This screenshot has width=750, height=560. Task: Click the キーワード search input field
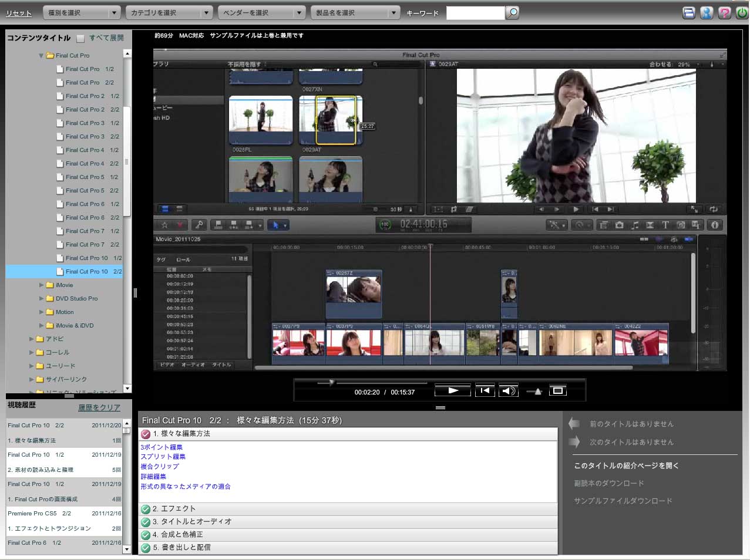click(475, 13)
